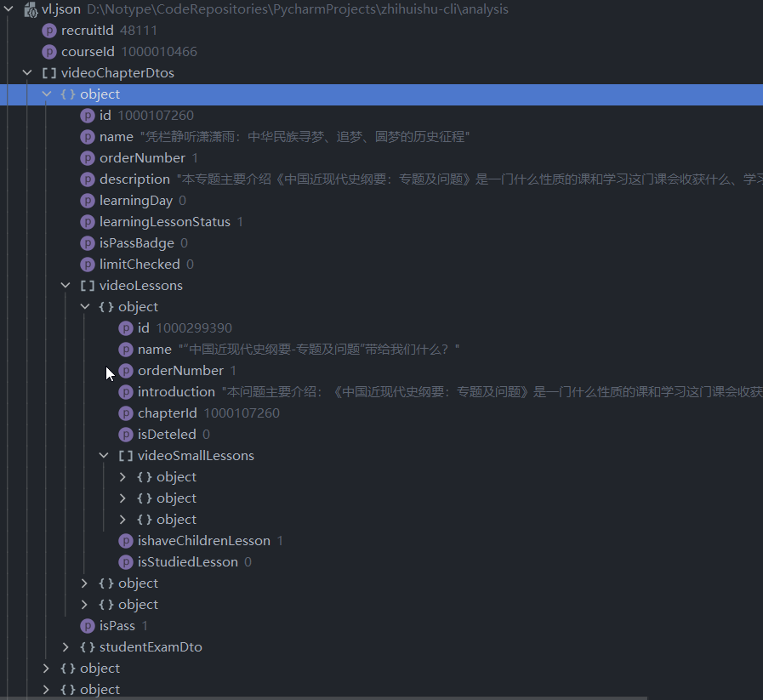
Task: Collapse the vl.json root node
Action: (x=9, y=9)
